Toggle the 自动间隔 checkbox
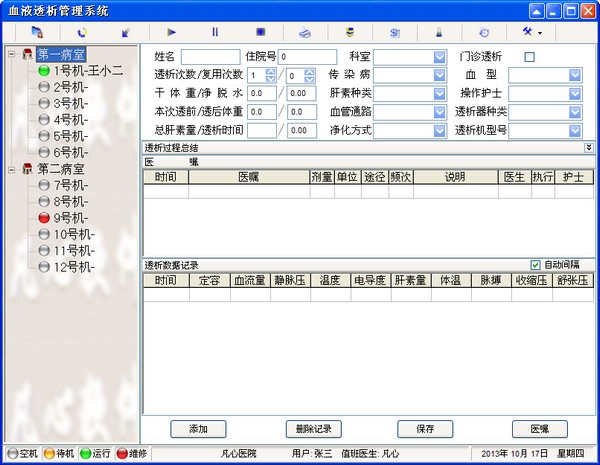 535,265
